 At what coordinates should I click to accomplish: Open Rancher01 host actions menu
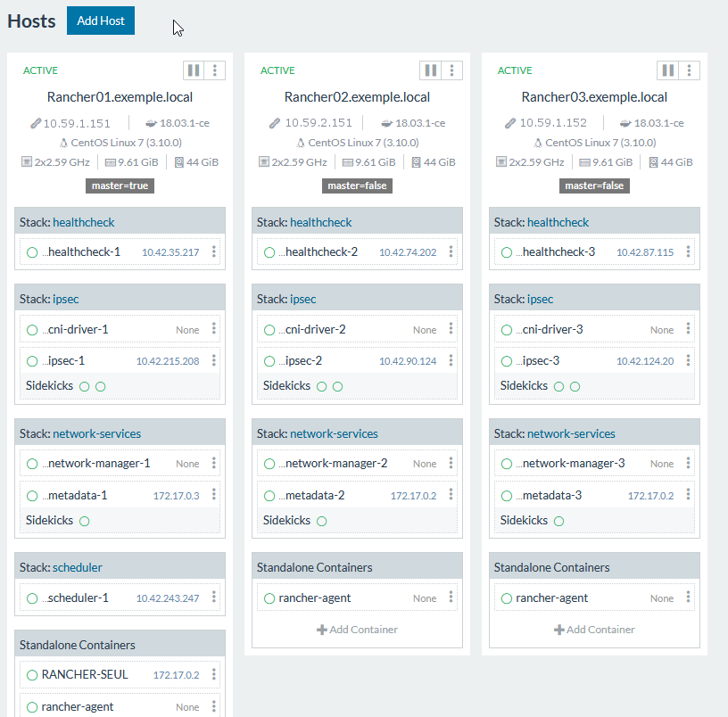pos(214,70)
